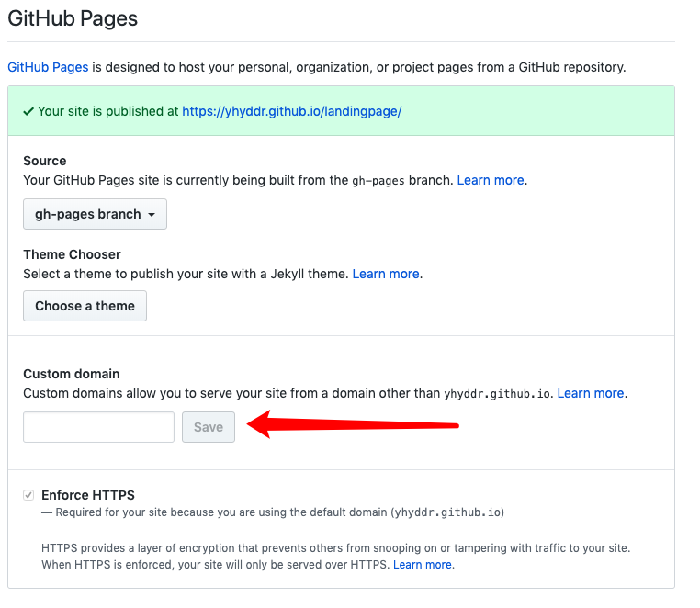700x608 pixels.
Task: Click Learn more about HTTPS enforcement
Action: tap(423, 565)
